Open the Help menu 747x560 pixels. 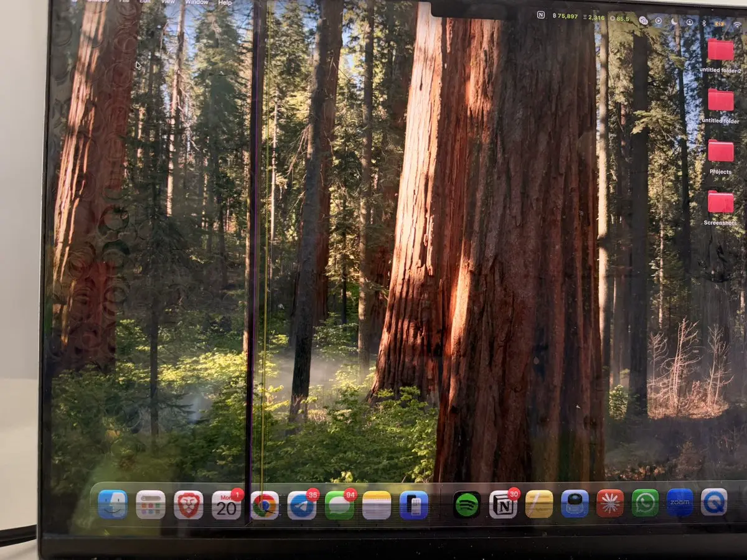pos(225,2)
